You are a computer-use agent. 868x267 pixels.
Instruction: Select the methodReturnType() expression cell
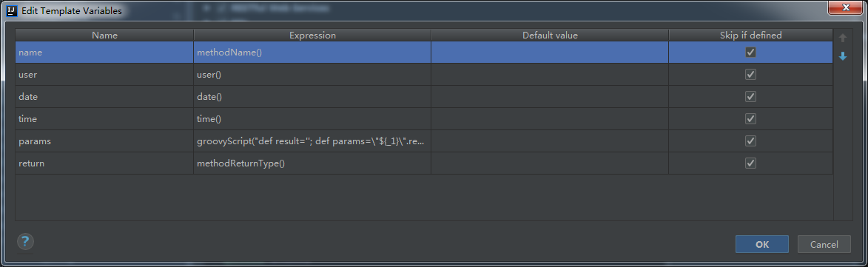click(312, 163)
